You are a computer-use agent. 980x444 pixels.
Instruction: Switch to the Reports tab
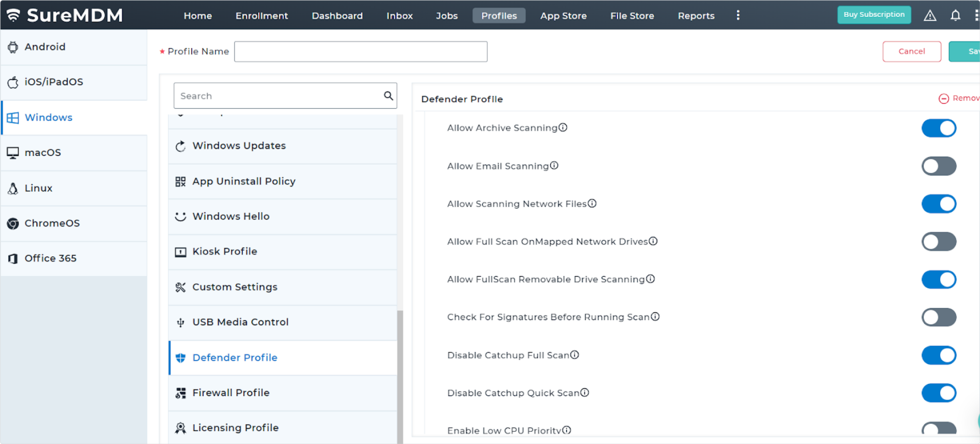pos(696,16)
